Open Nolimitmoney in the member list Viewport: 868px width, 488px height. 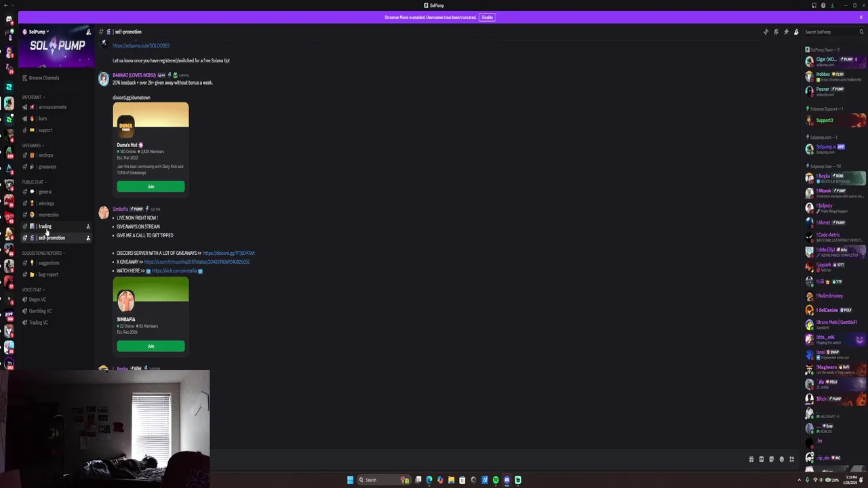835,296
